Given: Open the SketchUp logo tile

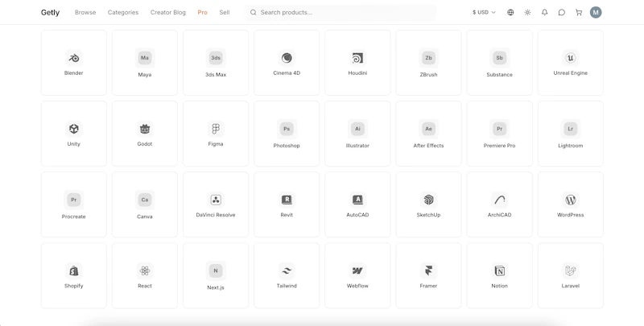Looking at the screenshot, I should click(428, 204).
